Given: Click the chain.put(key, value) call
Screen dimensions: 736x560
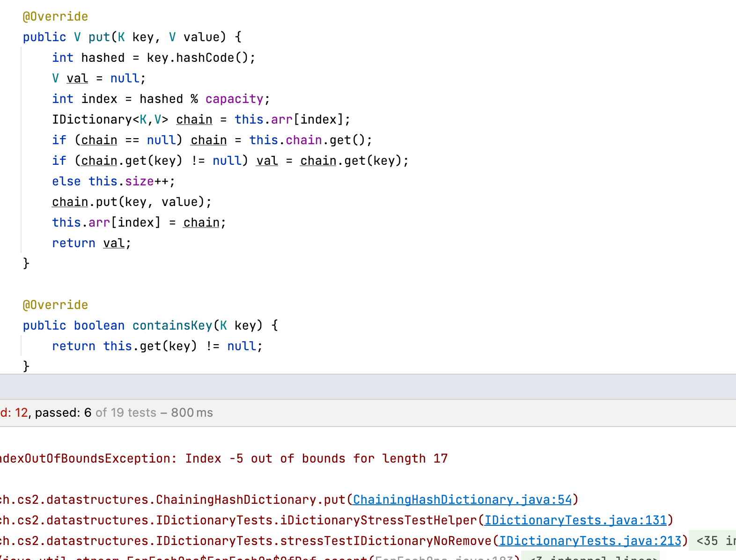Looking at the screenshot, I should [131, 202].
